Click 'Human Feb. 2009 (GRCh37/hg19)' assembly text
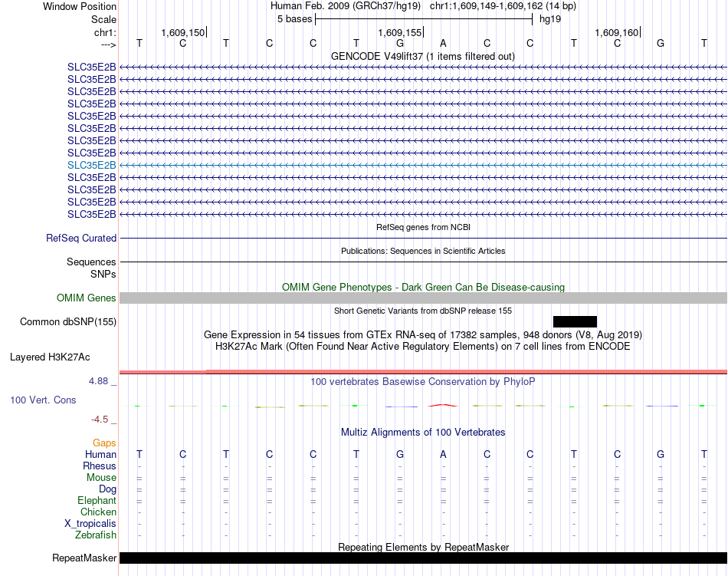This screenshot has height=576, width=728. click(346, 6)
